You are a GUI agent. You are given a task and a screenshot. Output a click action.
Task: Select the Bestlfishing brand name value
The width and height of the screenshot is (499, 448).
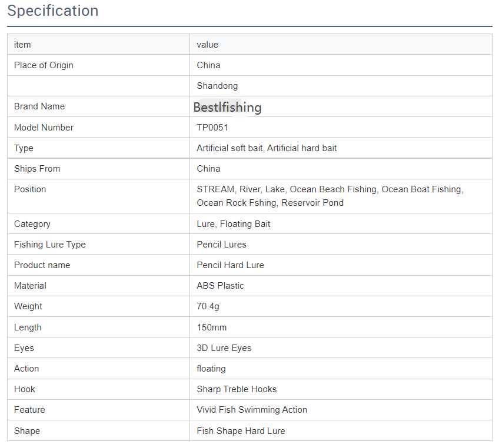click(227, 107)
